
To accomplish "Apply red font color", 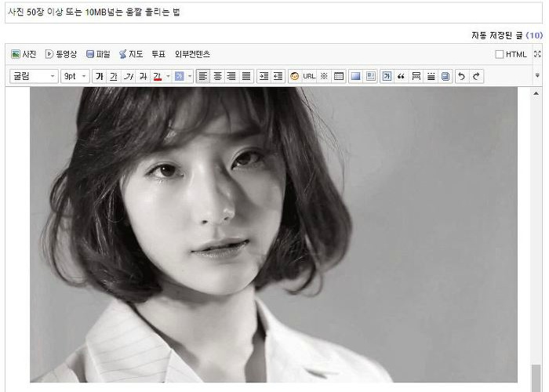I will [x=157, y=76].
